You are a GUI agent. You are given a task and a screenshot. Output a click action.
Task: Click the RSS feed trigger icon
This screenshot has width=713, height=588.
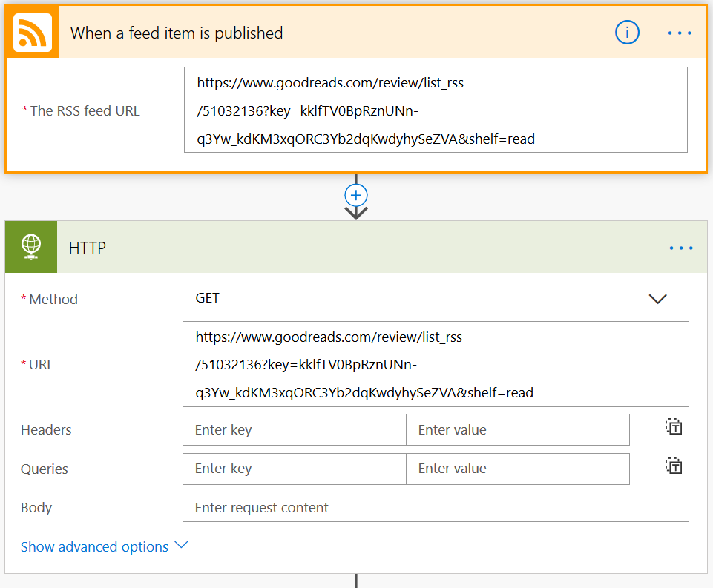pyautogui.click(x=33, y=33)
